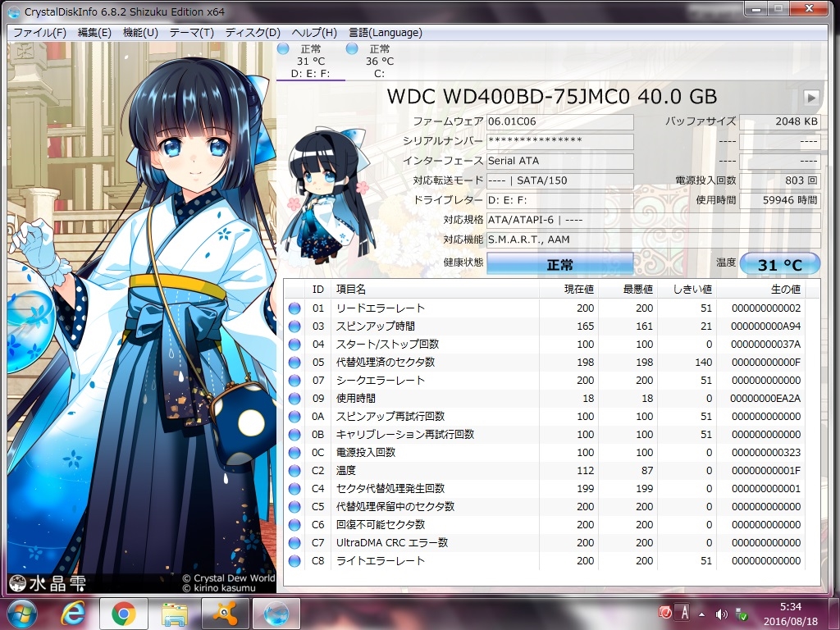Click the small chibi Shizuku character
Viewport: 840px width, 630px height.
point(326,195)
